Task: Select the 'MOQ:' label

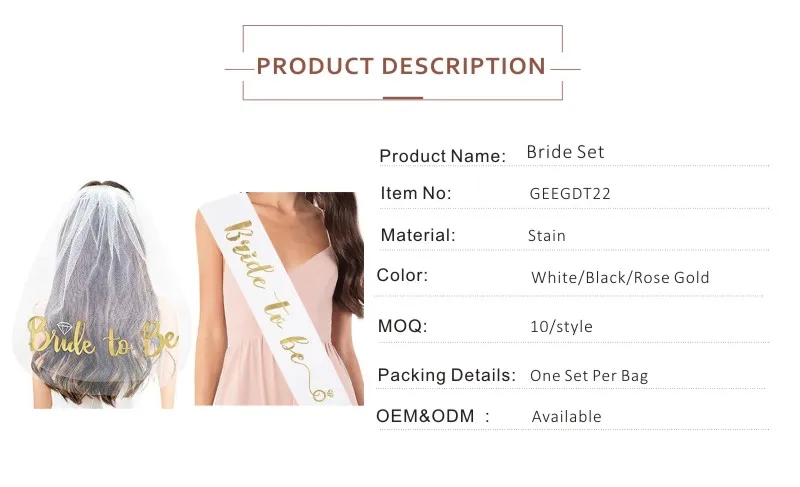Action: [x=403, y=326]
